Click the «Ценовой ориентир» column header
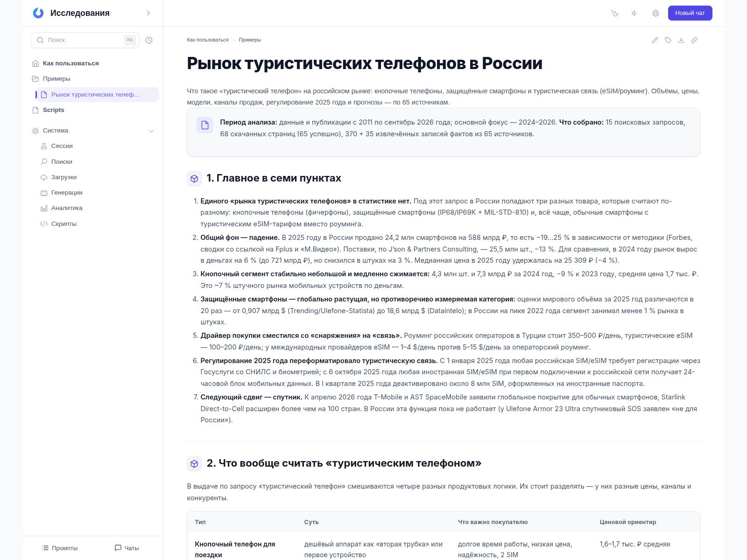The image size is (747, 560). pos(628,522)
